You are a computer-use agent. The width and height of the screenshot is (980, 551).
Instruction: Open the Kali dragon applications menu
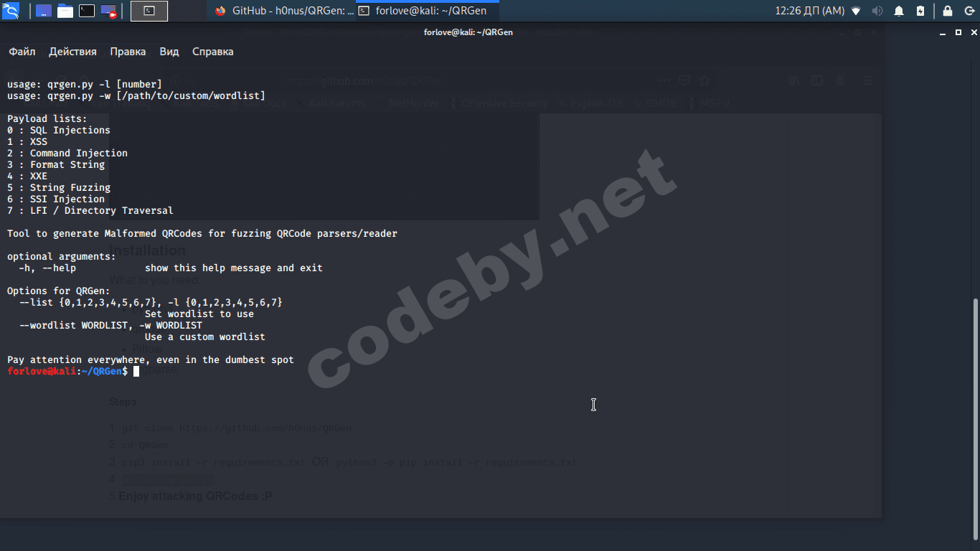point(11,11)
